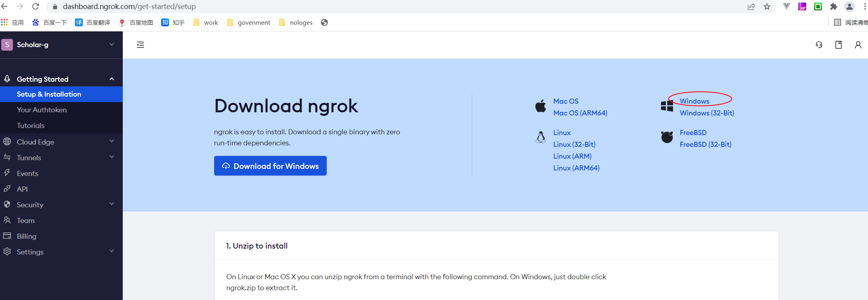Open the Chrome three-dot menu
This screenshot has height=300, width=868.
point(864,7)
